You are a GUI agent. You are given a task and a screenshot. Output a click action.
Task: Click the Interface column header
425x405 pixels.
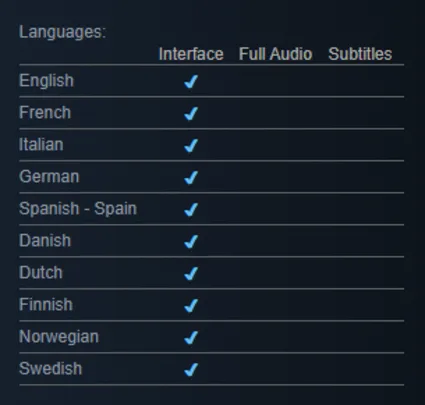[x=191, y=54]
